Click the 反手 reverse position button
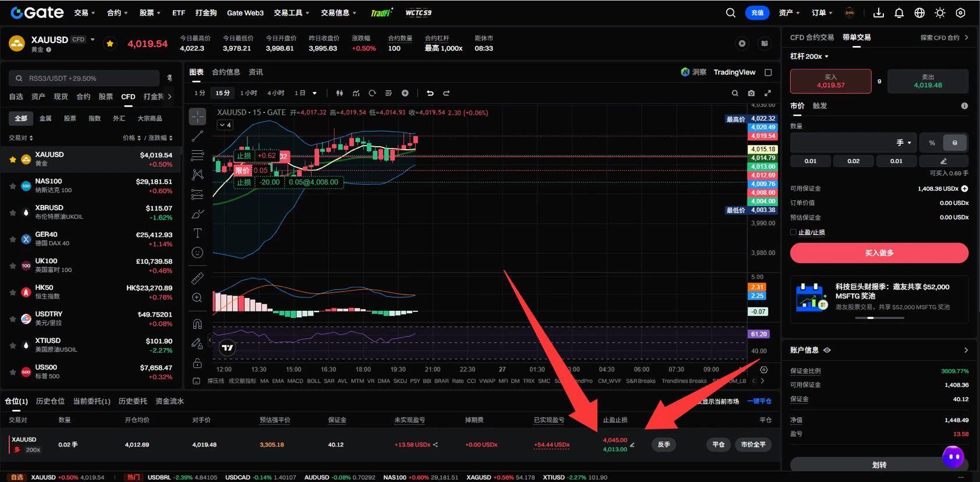980x482 pixels. [664, 445]
